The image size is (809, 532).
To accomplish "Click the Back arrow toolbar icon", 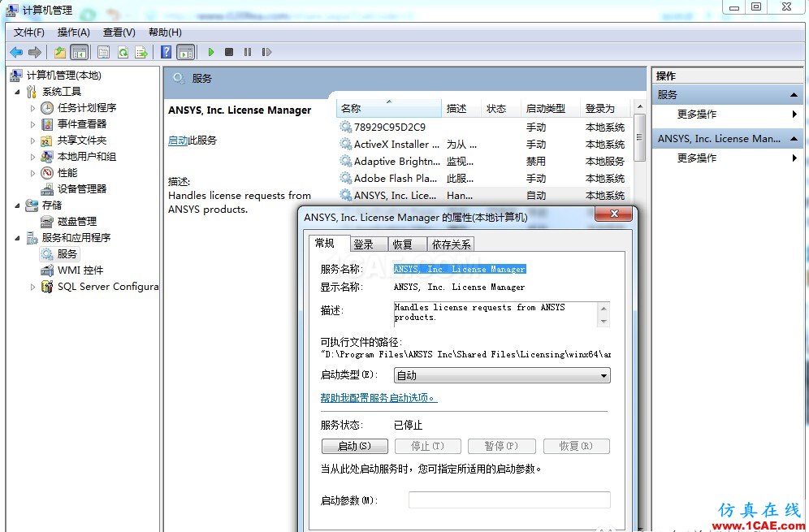I will 16,52.
